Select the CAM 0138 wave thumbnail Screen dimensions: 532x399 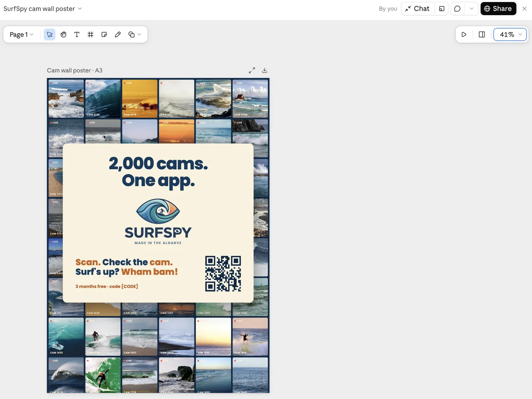(x=103, y=99)
